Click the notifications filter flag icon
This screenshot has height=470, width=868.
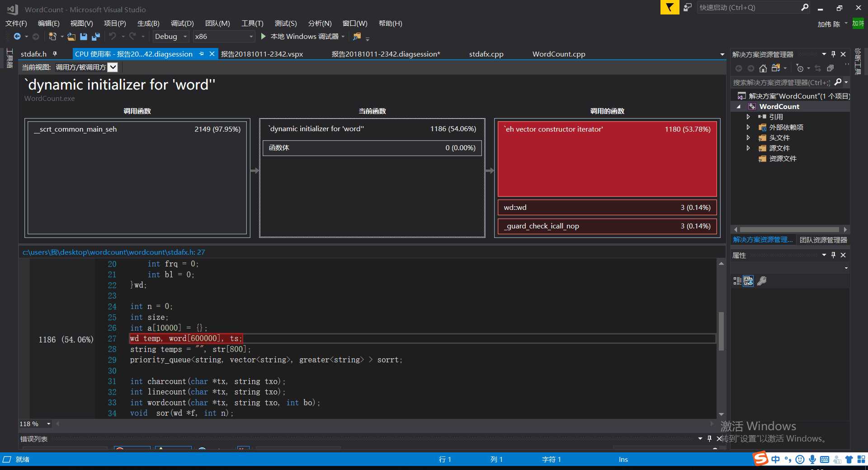coord(670,7)
